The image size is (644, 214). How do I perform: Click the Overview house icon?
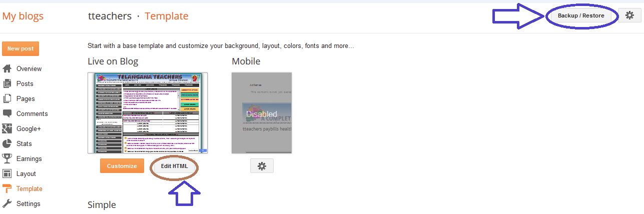click(7, 68)
